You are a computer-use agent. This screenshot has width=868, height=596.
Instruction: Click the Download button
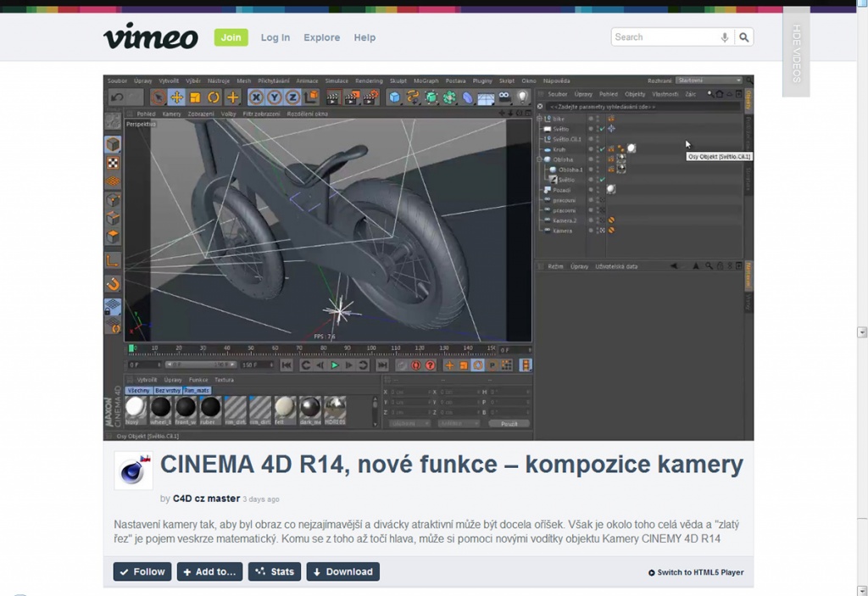pos(342,571)
